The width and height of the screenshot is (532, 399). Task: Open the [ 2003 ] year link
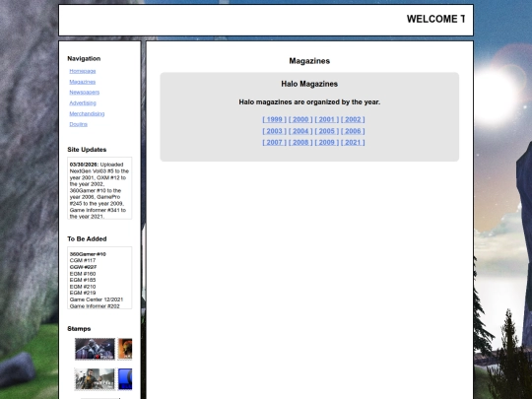(x=274, y=131)
